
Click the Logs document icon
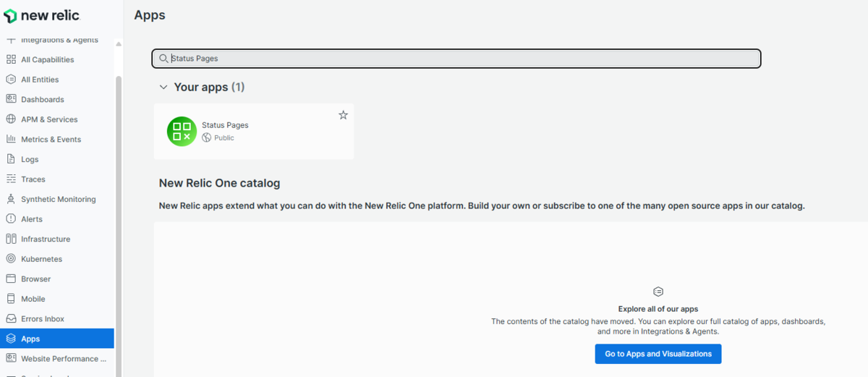[x=11, y=159]
